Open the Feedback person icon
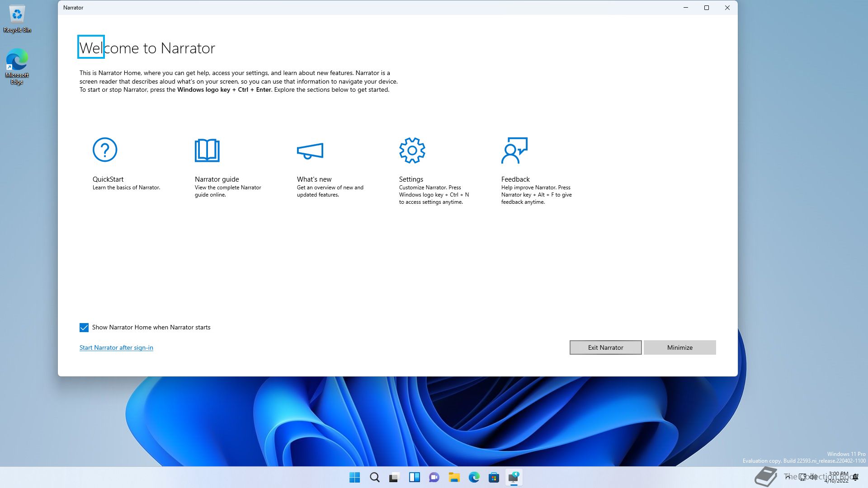The image size is (868, 488). 514,150
